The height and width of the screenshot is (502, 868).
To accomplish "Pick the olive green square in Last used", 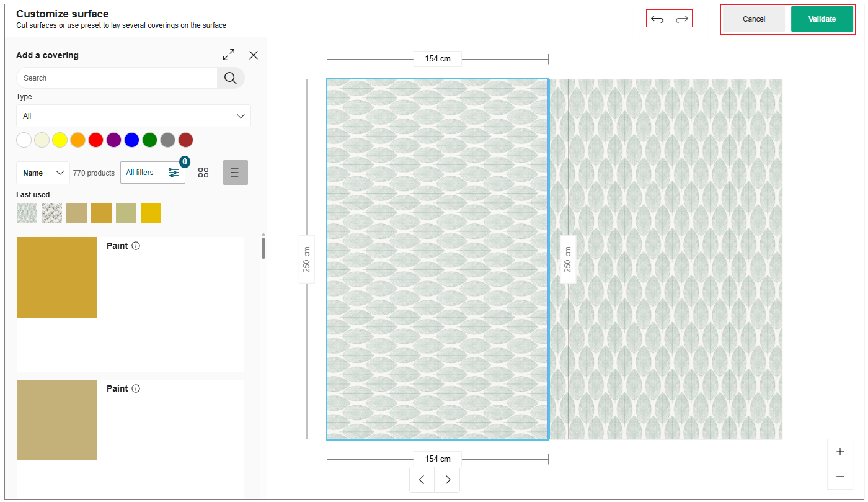I will [126, 213].
